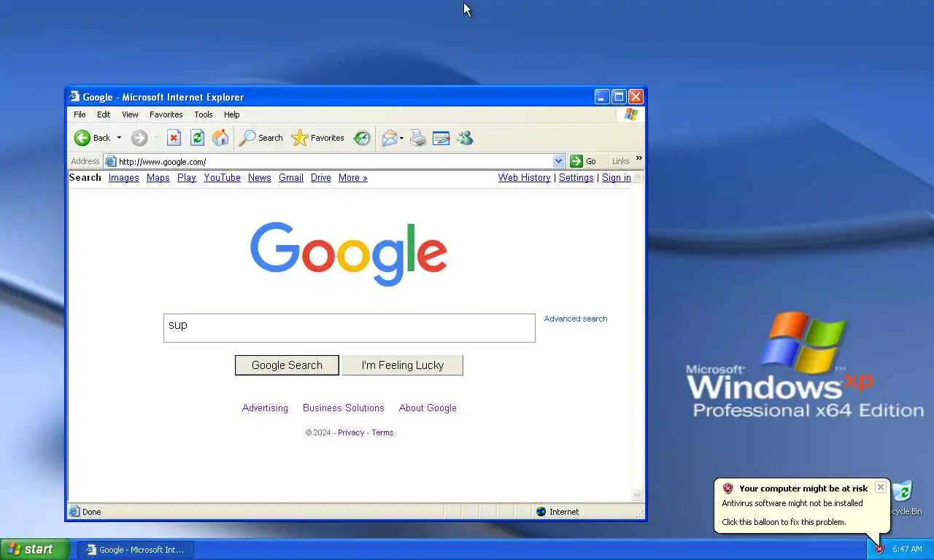This screenshot has width=934, height=560.
Task: Print the page with printer icon
Action: (x=418, y=138)
